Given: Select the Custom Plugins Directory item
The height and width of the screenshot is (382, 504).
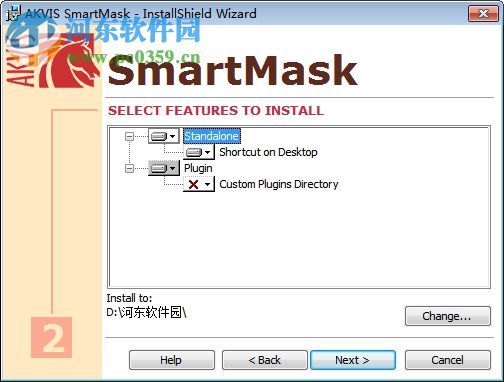Looking at the screenshot, I should [279, 184].
